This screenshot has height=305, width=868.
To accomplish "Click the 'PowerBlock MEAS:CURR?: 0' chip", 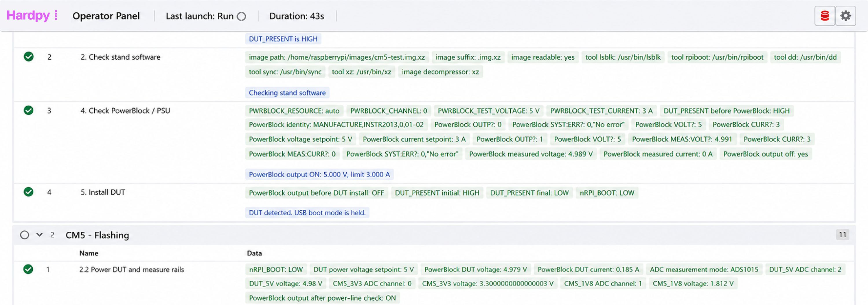I will [x=292, y=154].
